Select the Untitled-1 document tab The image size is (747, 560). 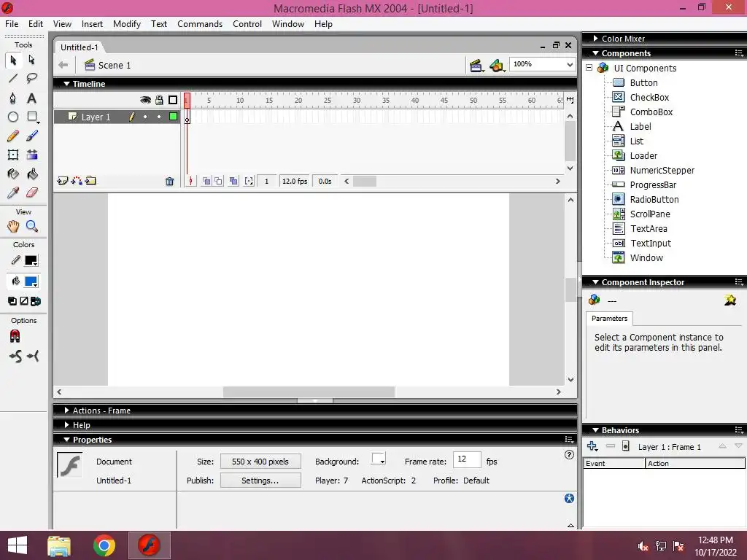(x=79, y=47)
